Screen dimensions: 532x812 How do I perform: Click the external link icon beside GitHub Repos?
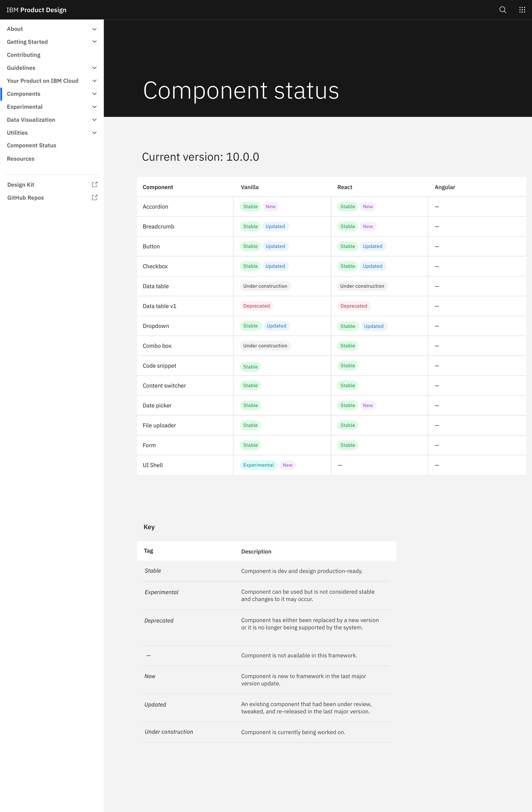click(94, 197)
